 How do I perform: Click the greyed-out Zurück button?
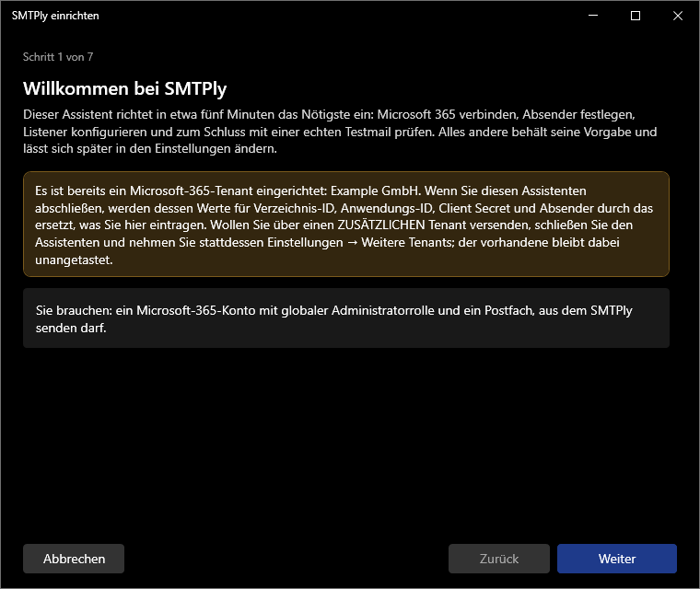coord(498,559)
